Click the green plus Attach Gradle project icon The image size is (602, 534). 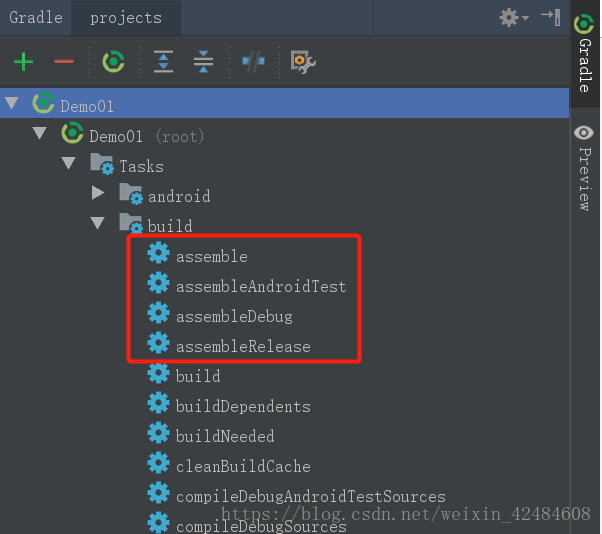pyautogui.click(x=23, y=61)
